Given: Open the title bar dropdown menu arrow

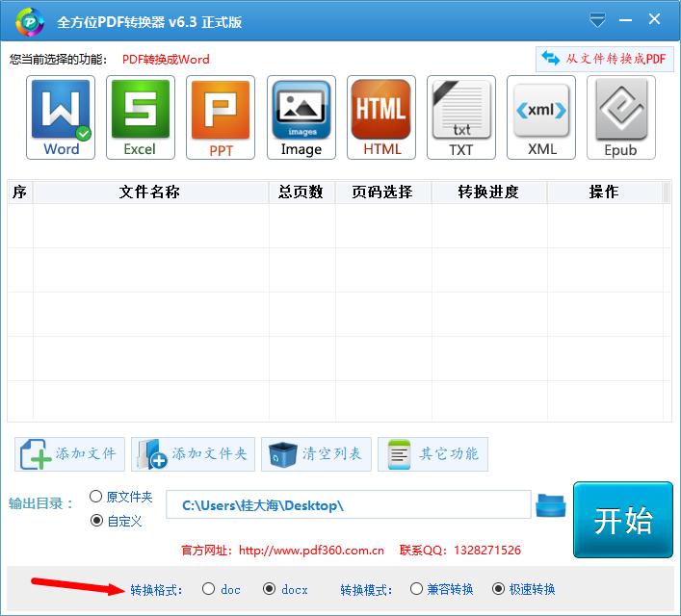Looking at the screenshot, I should click(597, 20).
